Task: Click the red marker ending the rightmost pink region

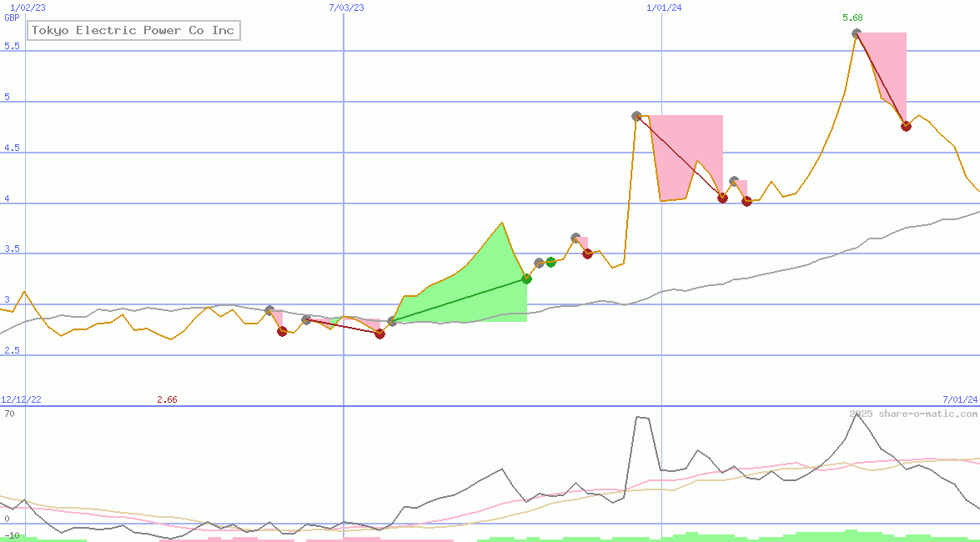Action: pyautogui.click(x=906, y=126)
